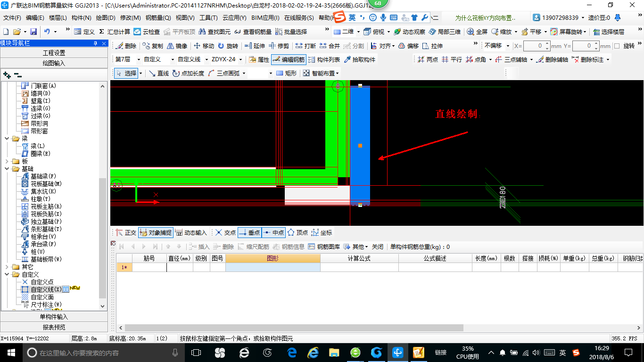Image resolution: width=644 pixels, height=362 pixels.
Task: Activate 批量选择 batch select
Action: click(x=291, y=32)
